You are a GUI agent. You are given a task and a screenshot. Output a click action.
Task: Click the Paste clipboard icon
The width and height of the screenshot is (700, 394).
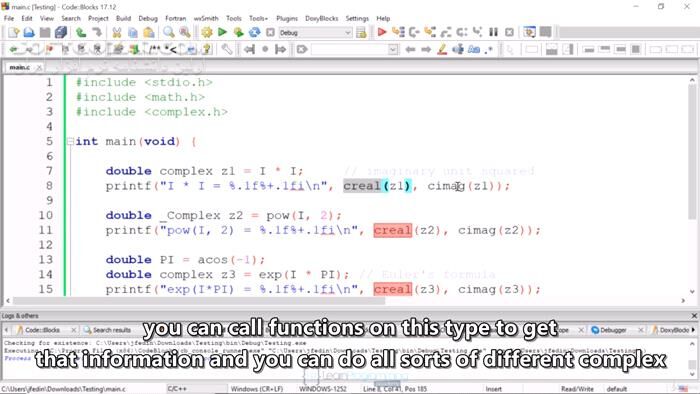pyautogui.click(x=149, y=32)
